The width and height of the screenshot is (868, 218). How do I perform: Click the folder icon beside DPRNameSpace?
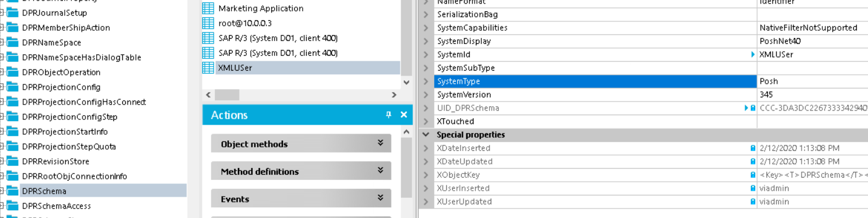coord(12,42)
